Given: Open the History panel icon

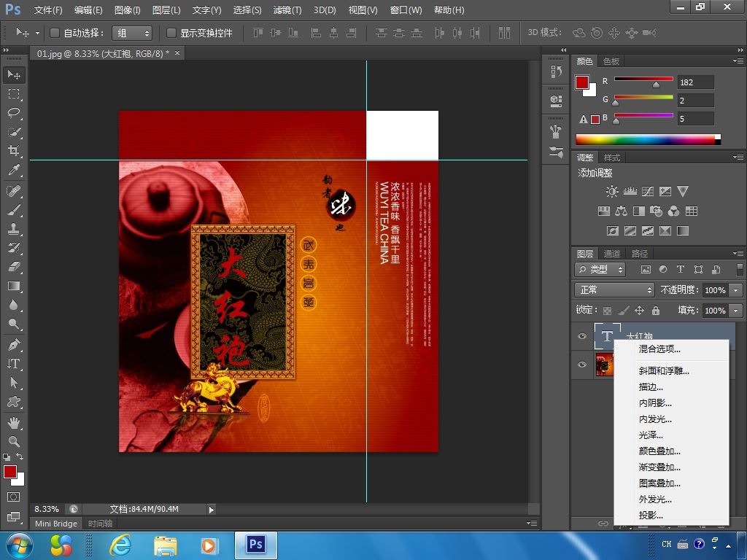Looking at the screenshot, I should point(556,72).
